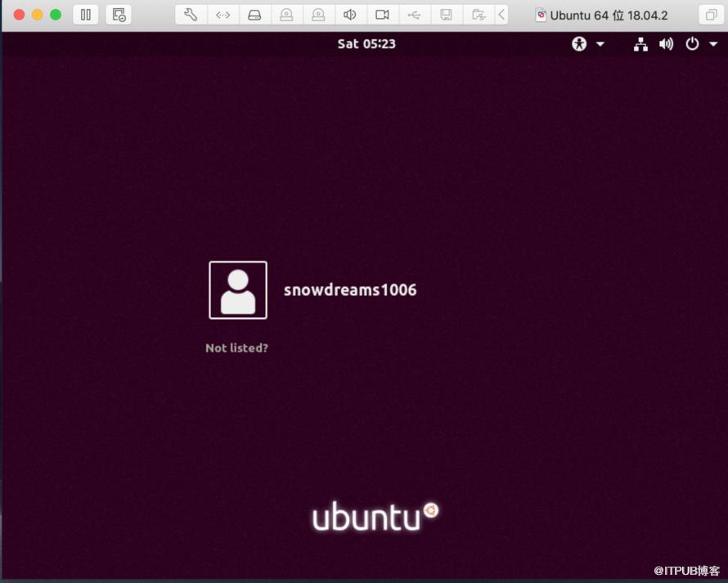Click the username snowdreams1006
Screen dimensions: 728x583
point(350,289)
